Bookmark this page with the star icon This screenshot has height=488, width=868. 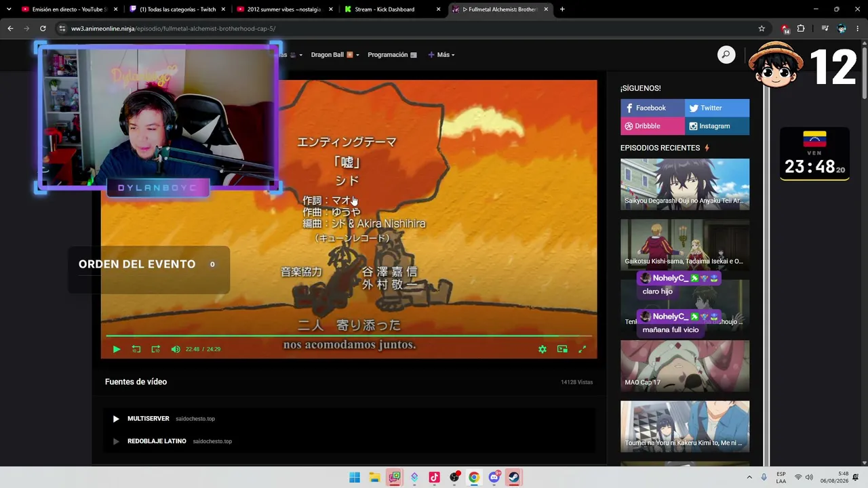pyautogui.click(x=762, y=28)
